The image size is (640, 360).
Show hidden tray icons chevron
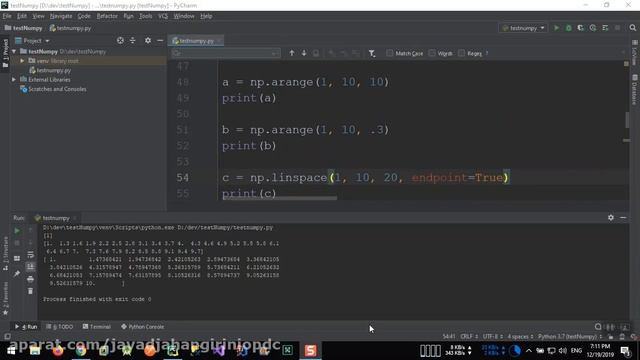(529, 350)
